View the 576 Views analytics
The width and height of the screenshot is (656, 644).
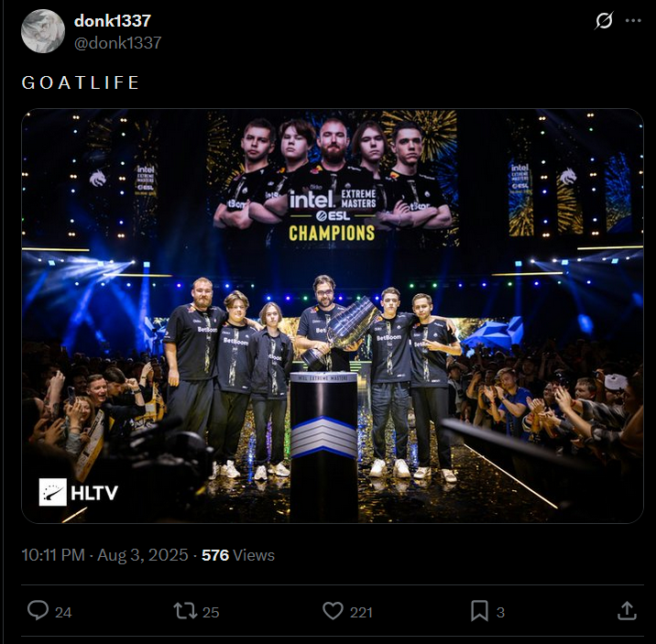point(238,555)
